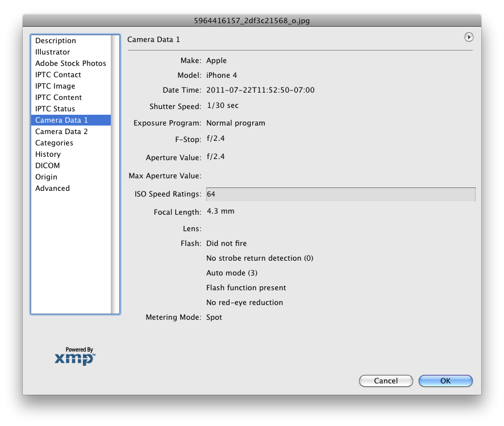The image size is (504, 426).
Task: Click the "Max Aperture Value:" label
Action: tap(165, 176)
